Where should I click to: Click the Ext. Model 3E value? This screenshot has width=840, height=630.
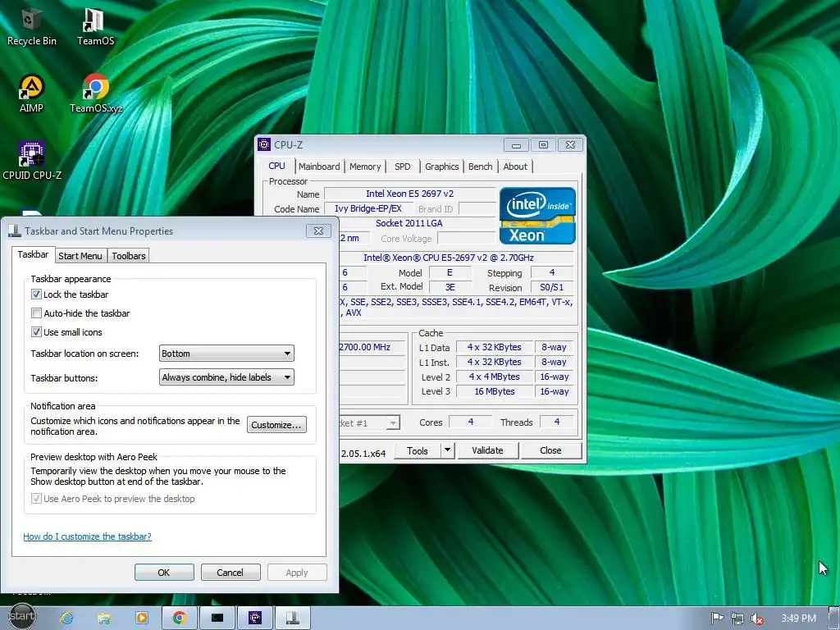[450, 287]
